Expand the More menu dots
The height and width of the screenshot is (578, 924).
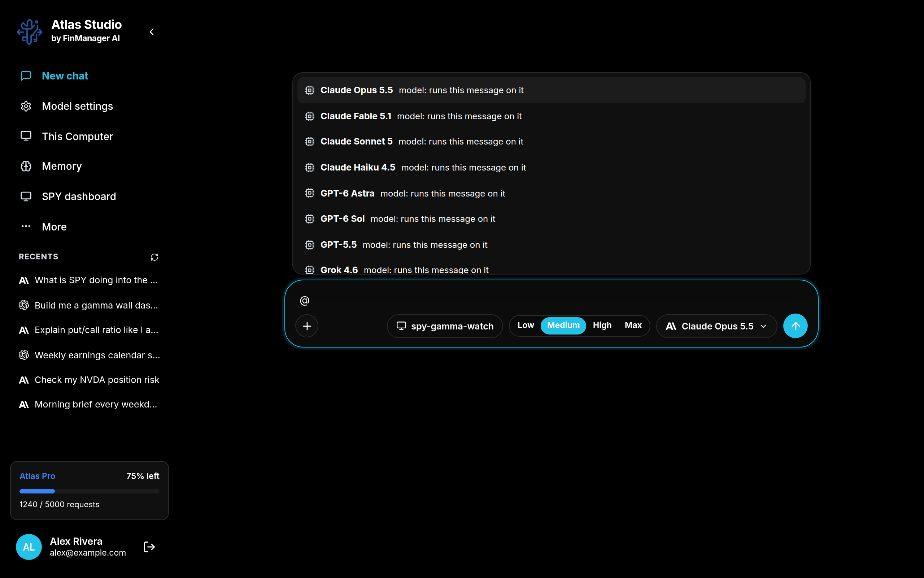26,226
